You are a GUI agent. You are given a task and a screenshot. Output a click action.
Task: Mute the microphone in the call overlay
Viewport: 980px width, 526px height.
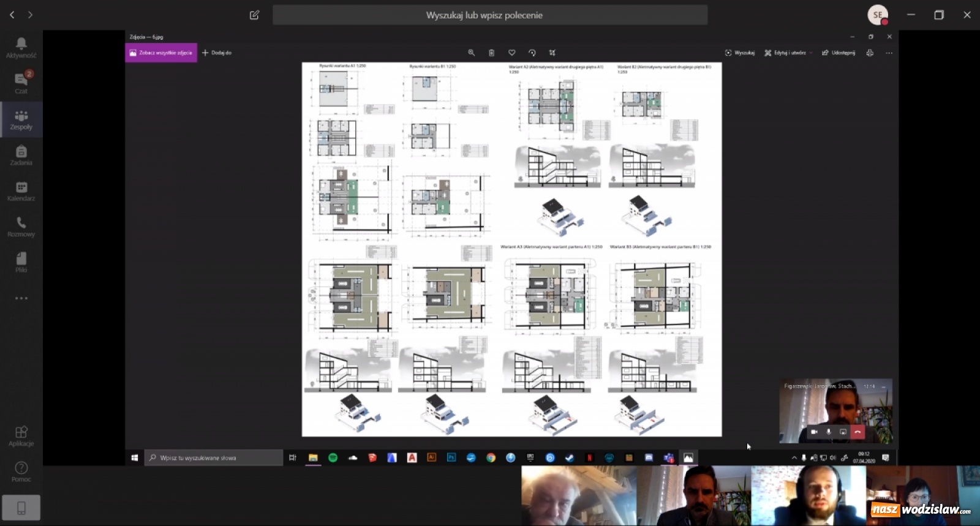(829, 432)
